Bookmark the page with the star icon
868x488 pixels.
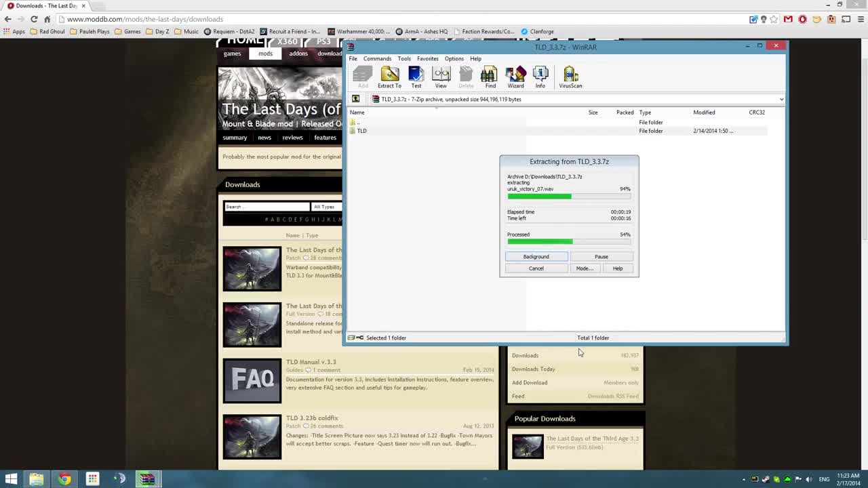click(x=774, y=19)
